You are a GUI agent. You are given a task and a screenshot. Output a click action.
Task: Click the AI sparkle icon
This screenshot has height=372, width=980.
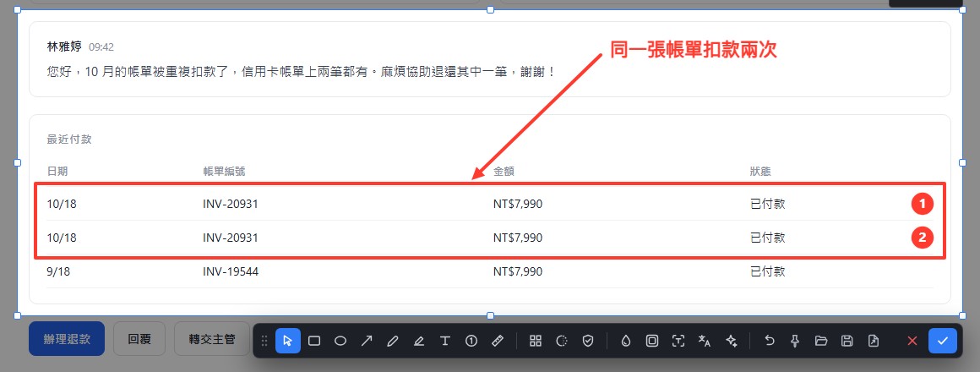pos(732,341)
